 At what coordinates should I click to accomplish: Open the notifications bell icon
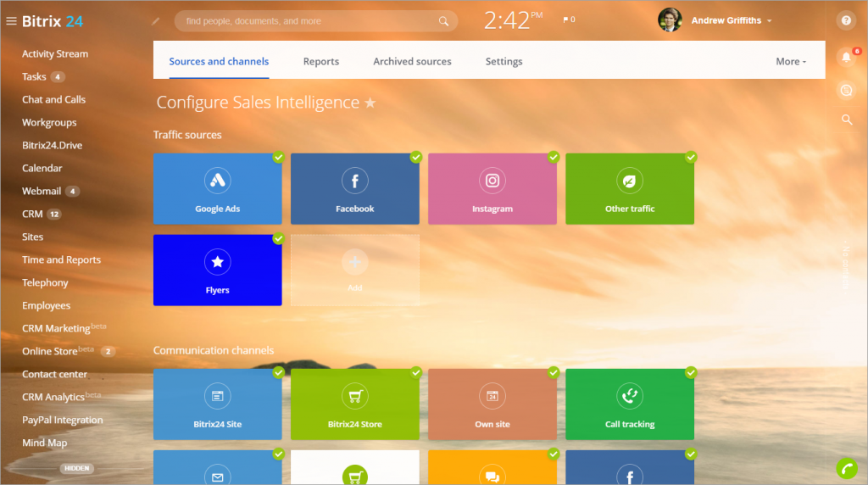point(846,57)
